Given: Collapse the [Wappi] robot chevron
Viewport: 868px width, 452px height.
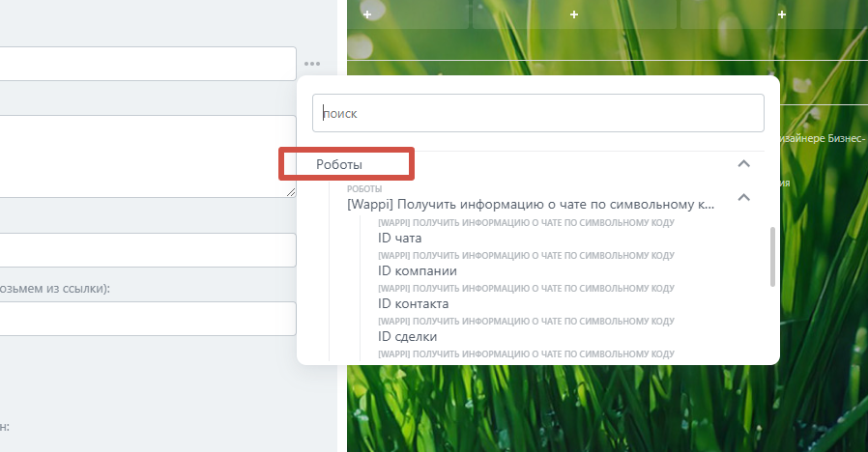Looking at the screenshot, I should (x=744, y=197).
